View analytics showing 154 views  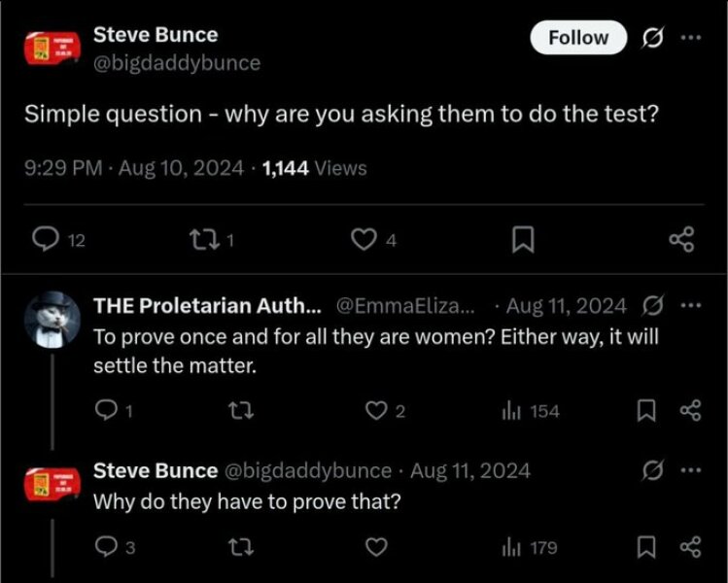(530, 411)
